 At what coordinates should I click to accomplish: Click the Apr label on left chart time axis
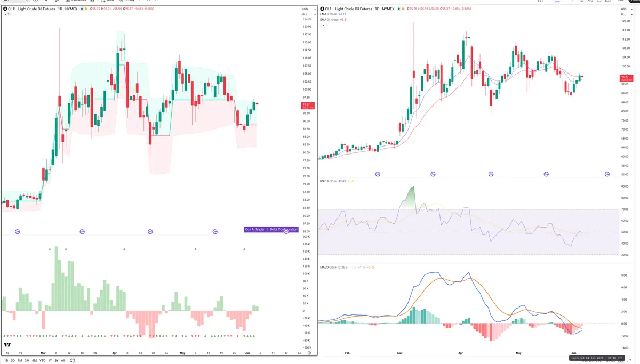(x=115, y=353)
